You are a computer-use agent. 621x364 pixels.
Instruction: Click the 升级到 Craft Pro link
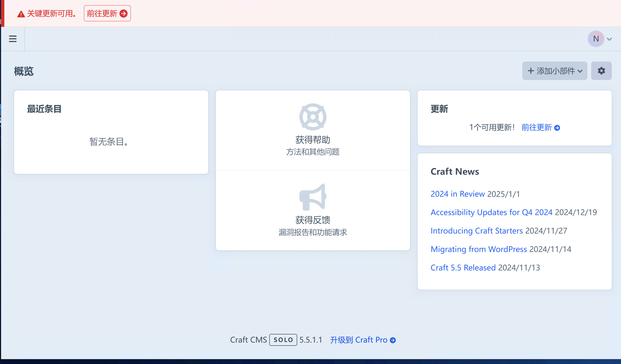point(358,340)
